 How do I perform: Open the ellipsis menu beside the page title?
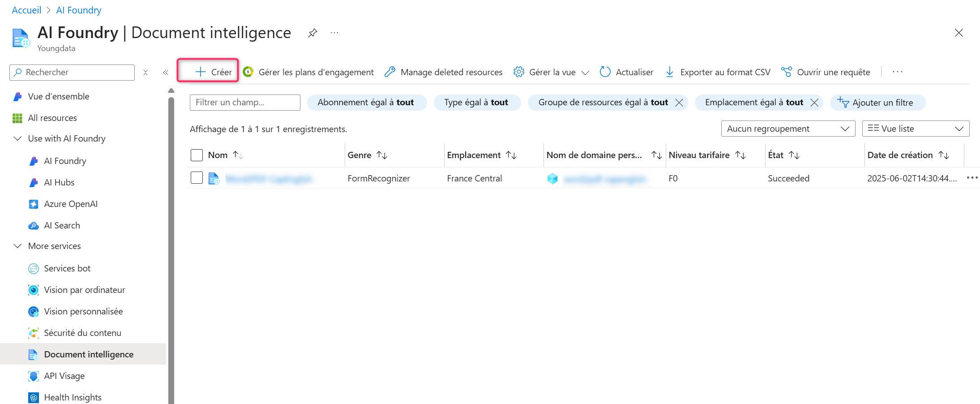(x=334, y=33)
